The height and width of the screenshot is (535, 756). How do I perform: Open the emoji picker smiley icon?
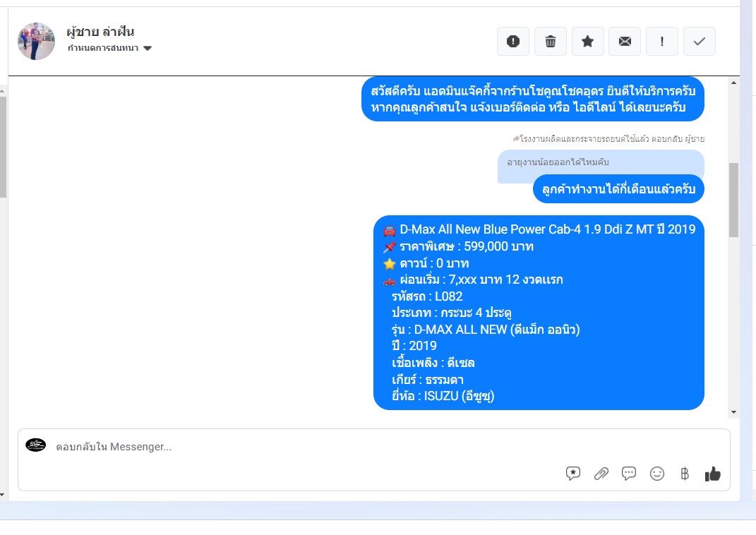coord(656,474)
